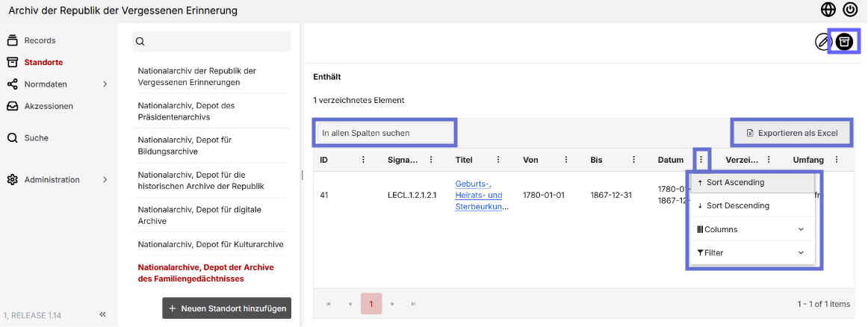Image resolution: width=868 pixels, height=327 pixels.
Task: Select Nationalarchiv, Depot für Kulturarchive
Action: point(211,244)
